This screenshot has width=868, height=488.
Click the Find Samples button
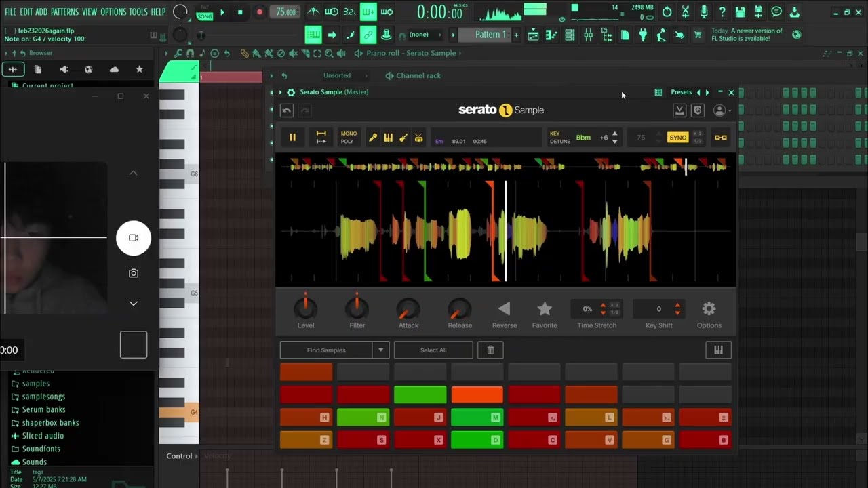point(326,350)
